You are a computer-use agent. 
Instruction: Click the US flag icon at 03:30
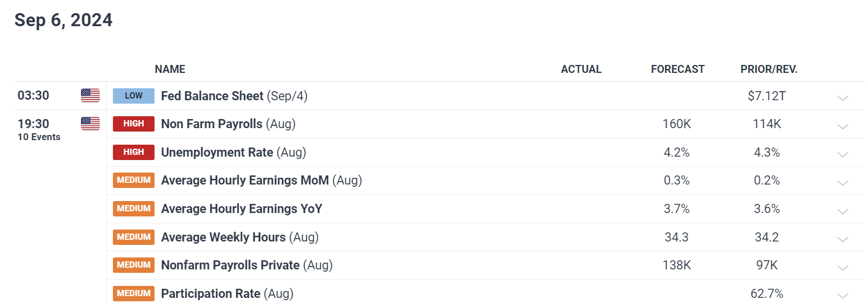[x=90, y=96]
